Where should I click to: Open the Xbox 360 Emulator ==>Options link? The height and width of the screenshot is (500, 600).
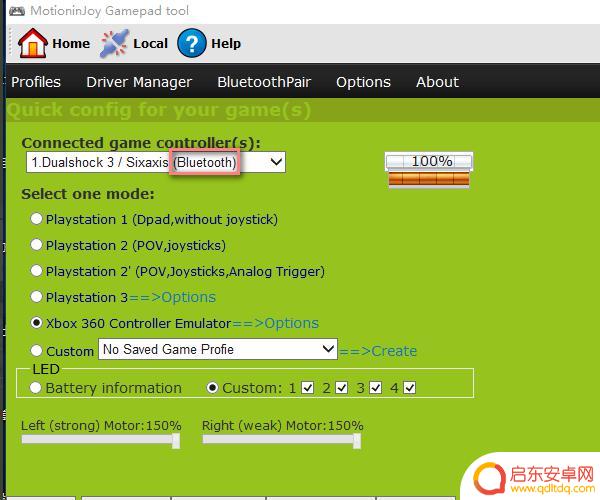(276, 323)
